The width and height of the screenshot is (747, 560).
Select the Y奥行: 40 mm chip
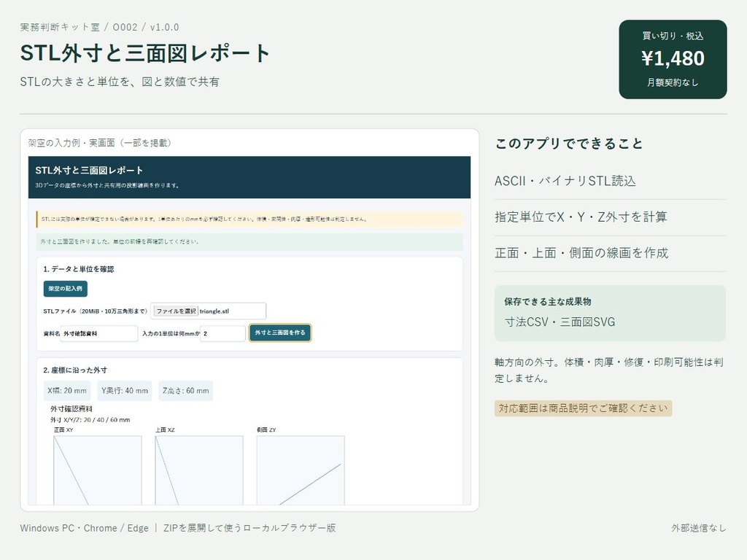[125, 391]
